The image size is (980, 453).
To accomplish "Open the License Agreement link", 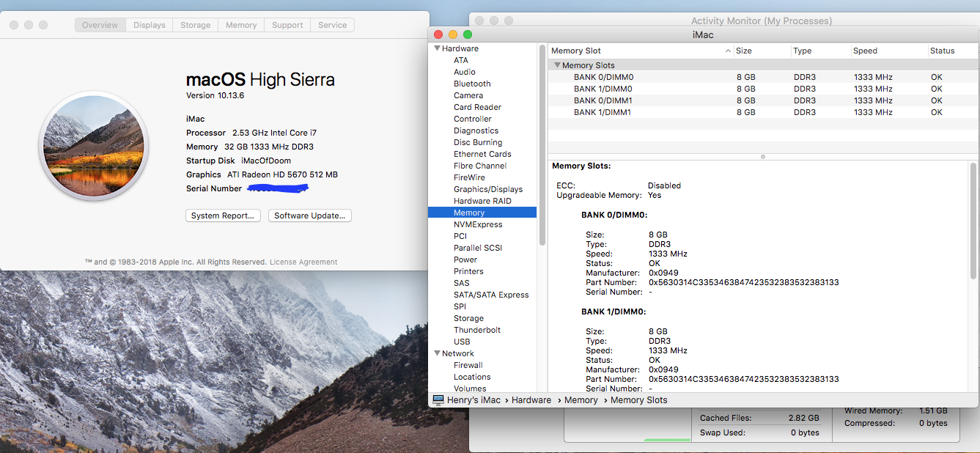I will [303, 262].
